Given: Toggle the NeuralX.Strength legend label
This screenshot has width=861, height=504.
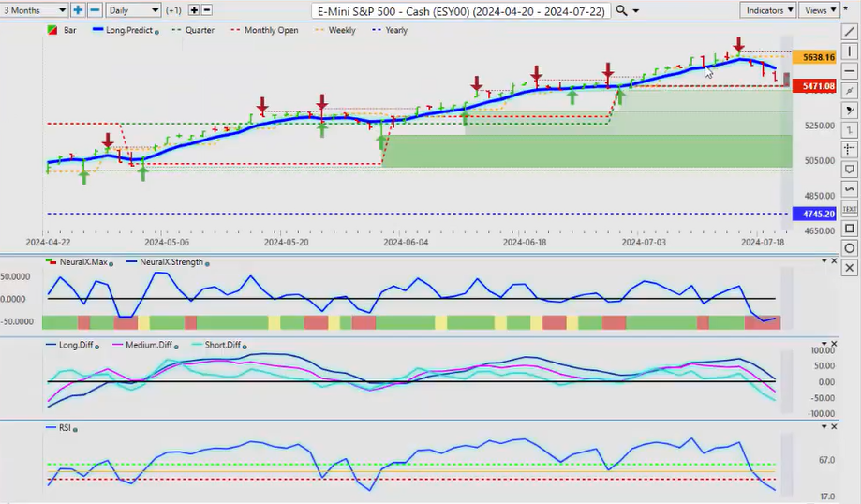Looking at the screenshot, I should click(x=171, y=262).
